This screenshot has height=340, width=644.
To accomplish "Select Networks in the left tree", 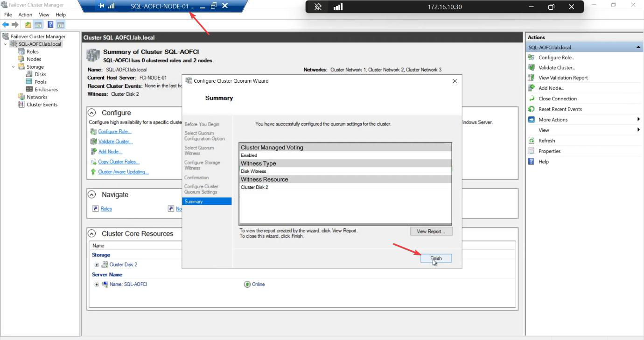I will point(37,97).
